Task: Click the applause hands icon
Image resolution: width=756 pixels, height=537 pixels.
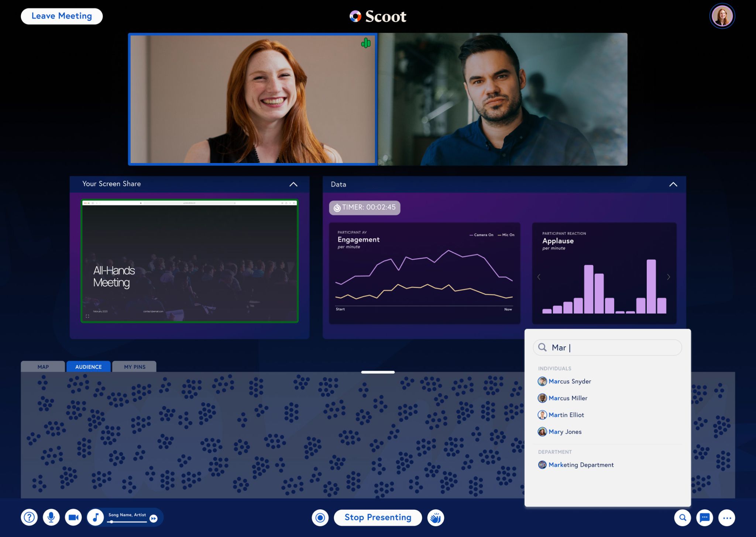Action: 436,518
